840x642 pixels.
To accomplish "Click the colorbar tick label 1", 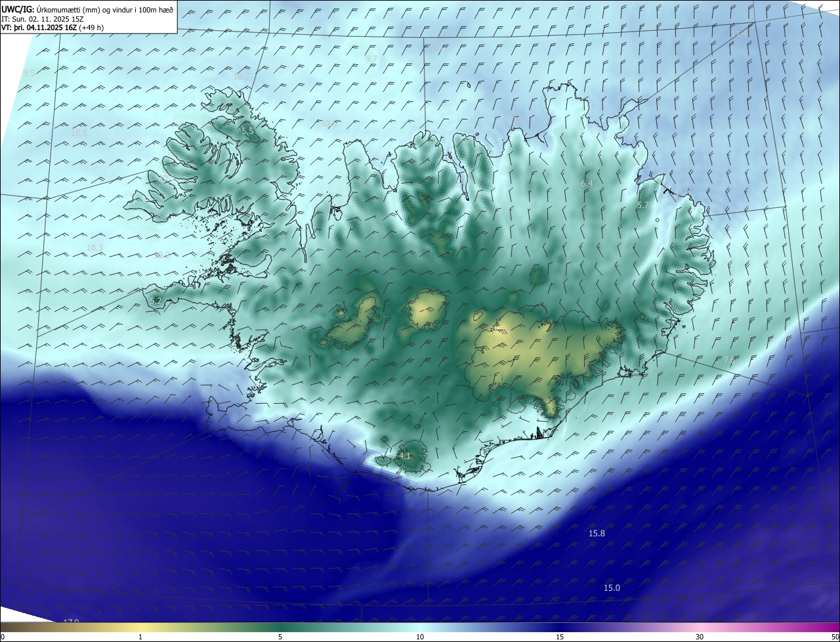I will point(140,637).
